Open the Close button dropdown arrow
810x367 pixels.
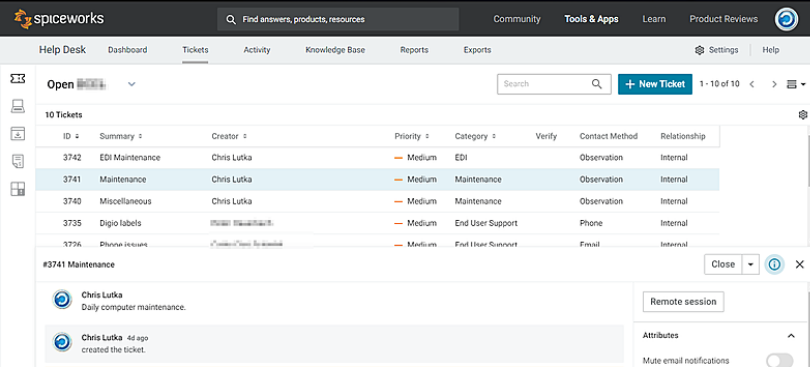(751, 264)
